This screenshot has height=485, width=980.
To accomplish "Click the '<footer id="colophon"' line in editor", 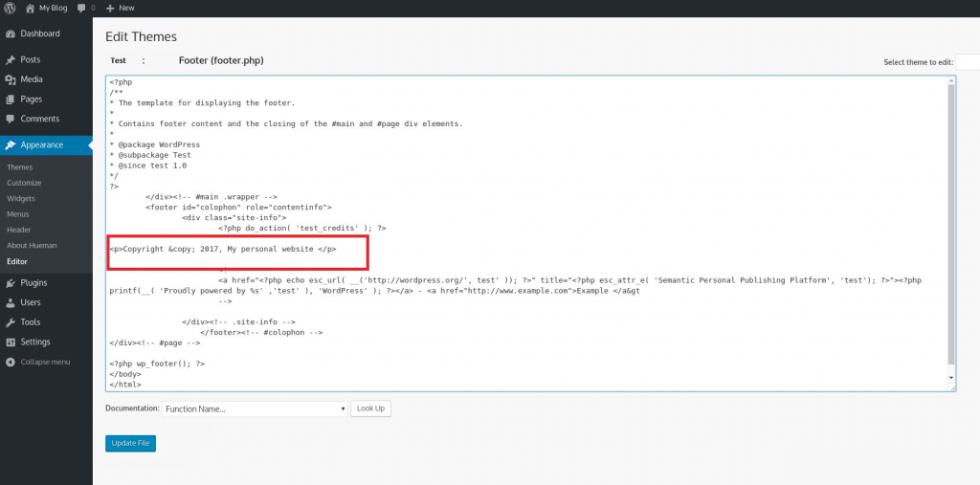I will pyautogui.click(x=238, y=207).
